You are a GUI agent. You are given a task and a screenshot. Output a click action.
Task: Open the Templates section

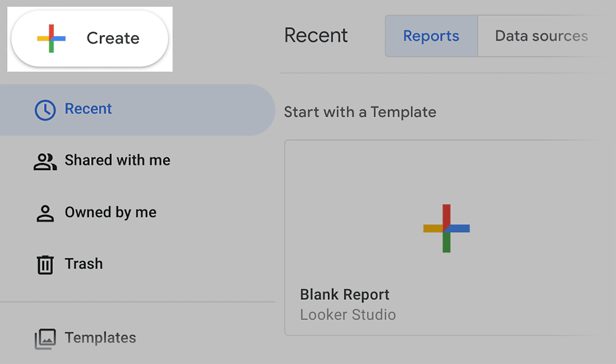100,338
